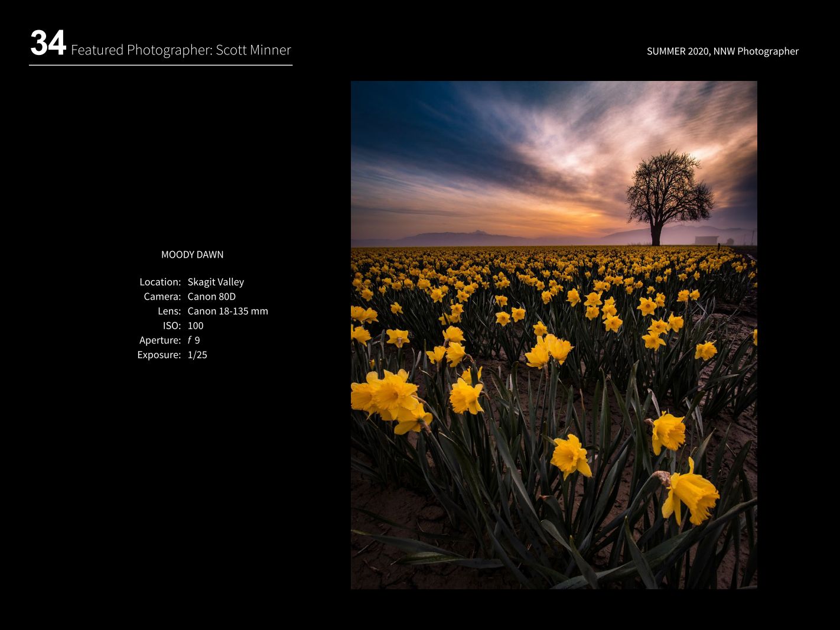The image size is (840, 630).
Task: Select the MOODY DAWN photo title
Action: coord(192,255)
